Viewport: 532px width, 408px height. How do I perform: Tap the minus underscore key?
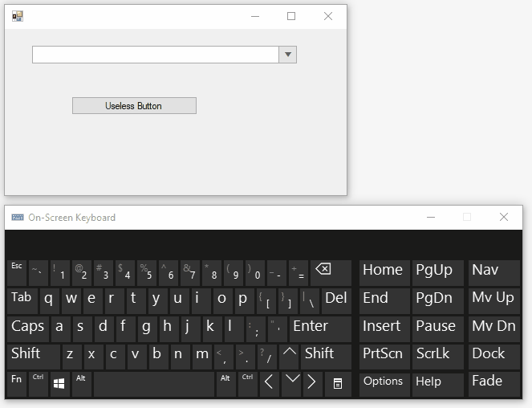277,273
